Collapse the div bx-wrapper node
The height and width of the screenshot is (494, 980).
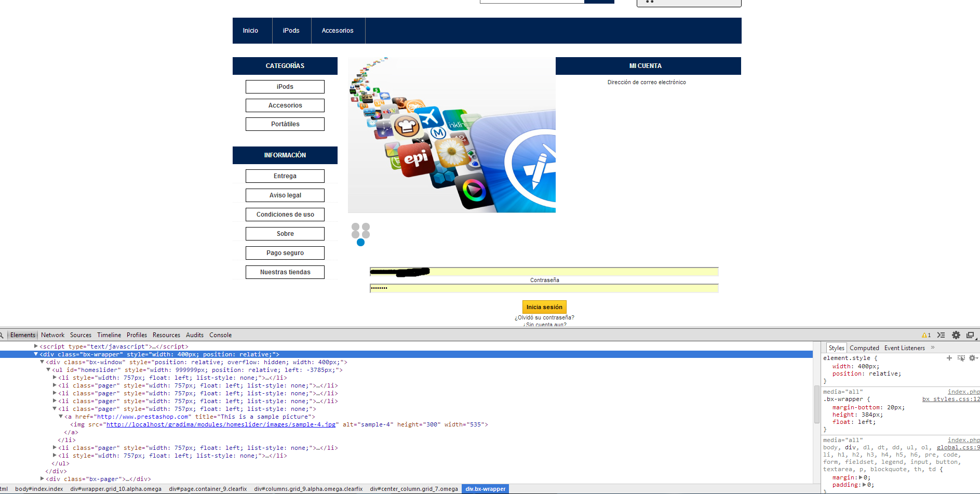tap(36, 354)
